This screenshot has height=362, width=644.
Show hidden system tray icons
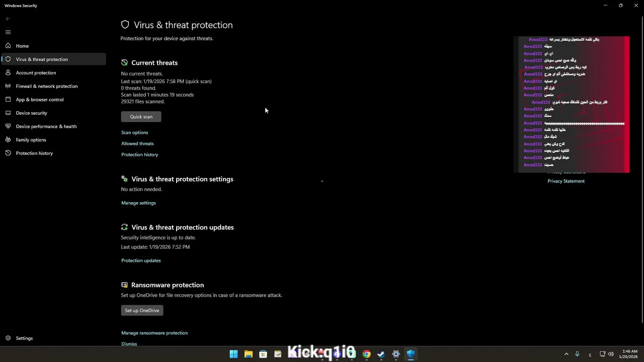[566, 354]
